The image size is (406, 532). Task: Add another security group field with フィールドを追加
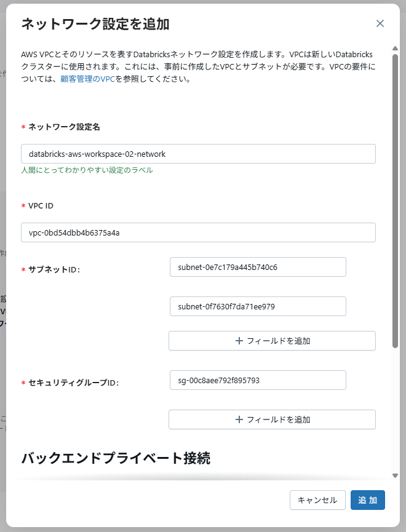pos(272,419)
